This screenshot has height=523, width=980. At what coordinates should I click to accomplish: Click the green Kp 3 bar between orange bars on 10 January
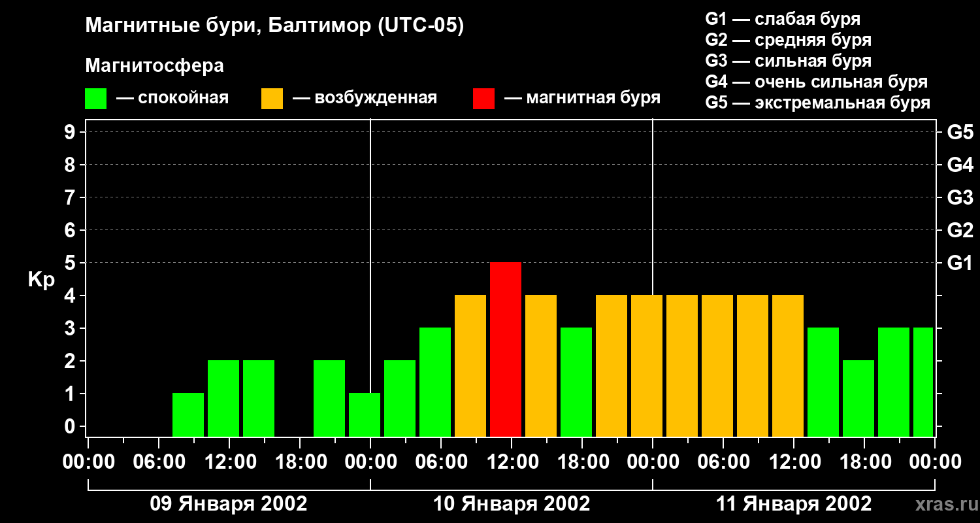576,382
